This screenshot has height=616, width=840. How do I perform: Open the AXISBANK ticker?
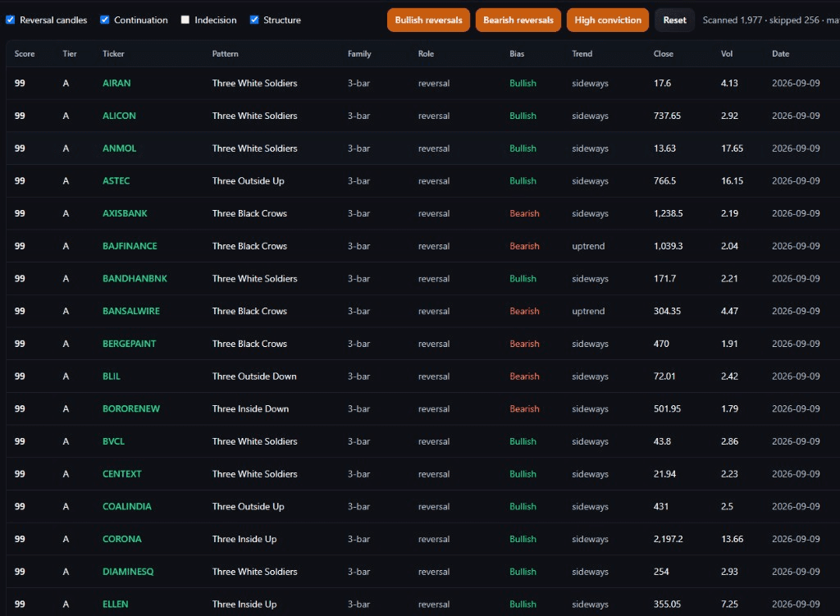125,213
